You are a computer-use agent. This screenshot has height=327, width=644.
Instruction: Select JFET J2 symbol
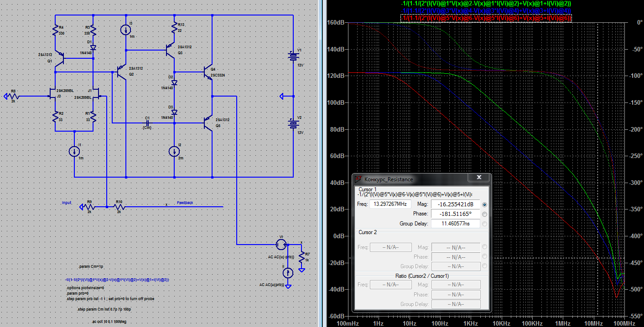(x=52, y=93)
